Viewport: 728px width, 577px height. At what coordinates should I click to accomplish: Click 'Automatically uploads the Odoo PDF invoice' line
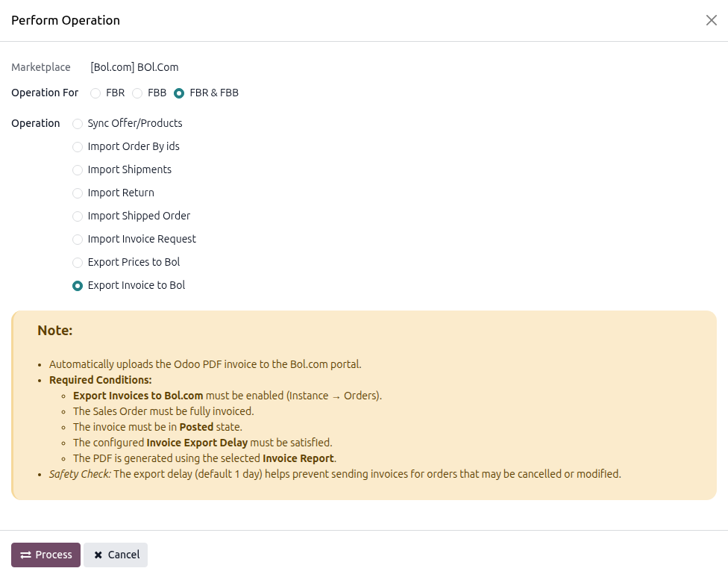coord(205,364)
